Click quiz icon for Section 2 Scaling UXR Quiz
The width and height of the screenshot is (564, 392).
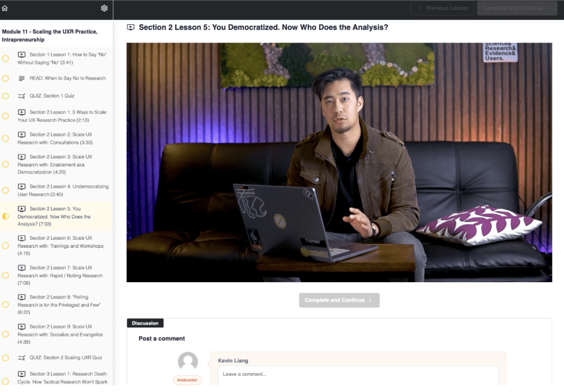tap(22, 358)
